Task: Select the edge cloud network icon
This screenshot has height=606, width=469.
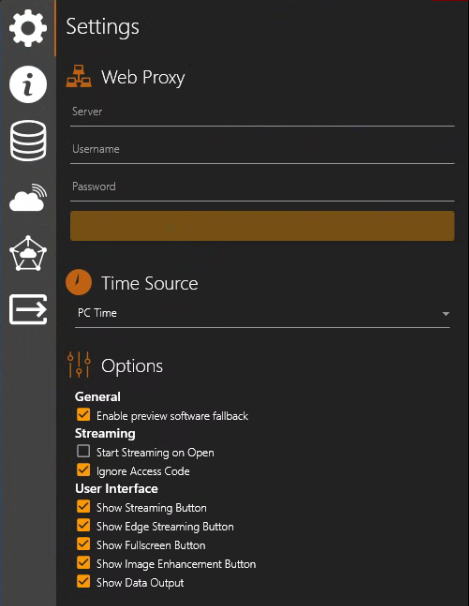Action: [x=28, y=253]
